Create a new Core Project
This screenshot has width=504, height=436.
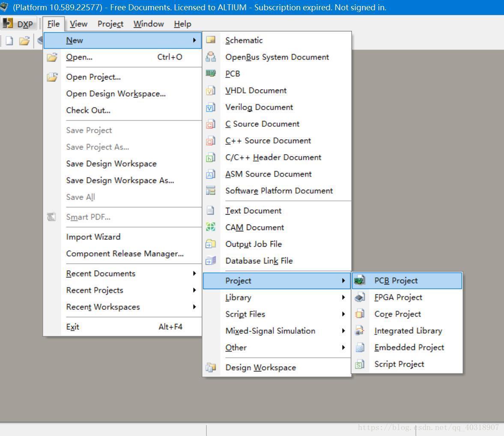(407, 314)
